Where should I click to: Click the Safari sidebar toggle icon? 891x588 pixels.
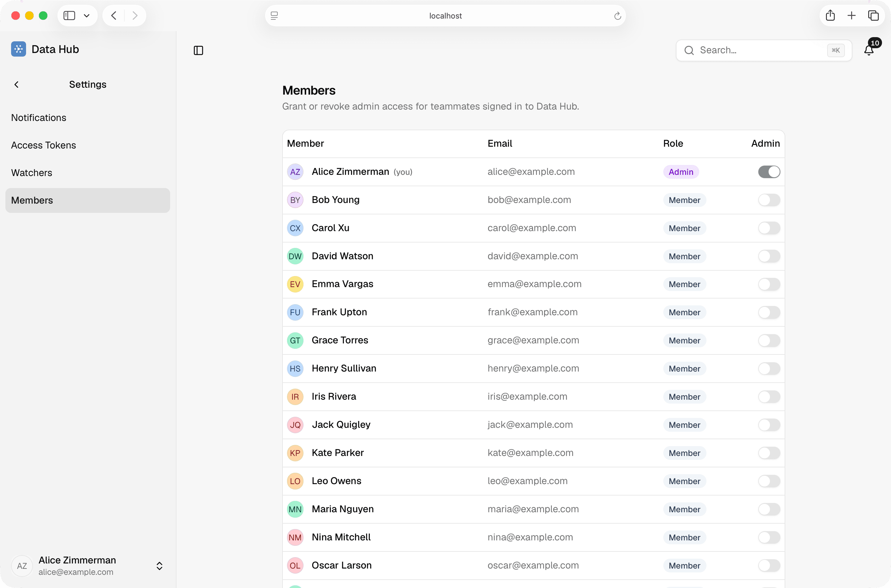click(x=70, y=16)
